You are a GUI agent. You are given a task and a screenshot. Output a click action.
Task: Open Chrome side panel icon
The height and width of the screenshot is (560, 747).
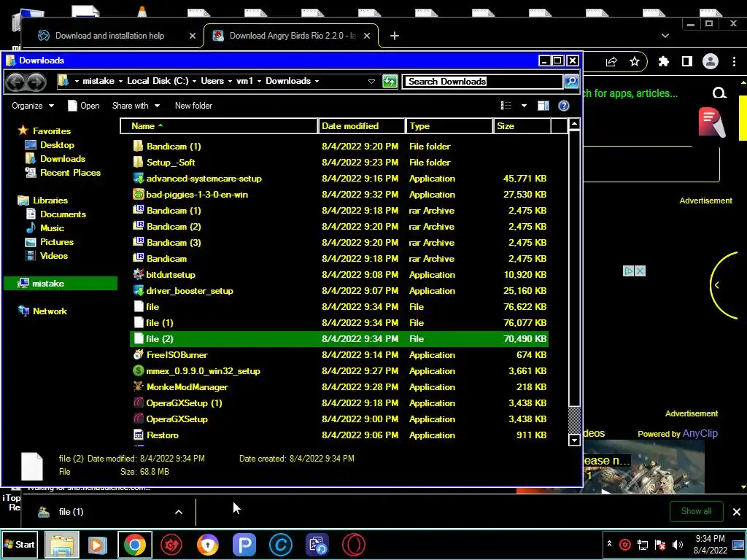coord(687,61)
